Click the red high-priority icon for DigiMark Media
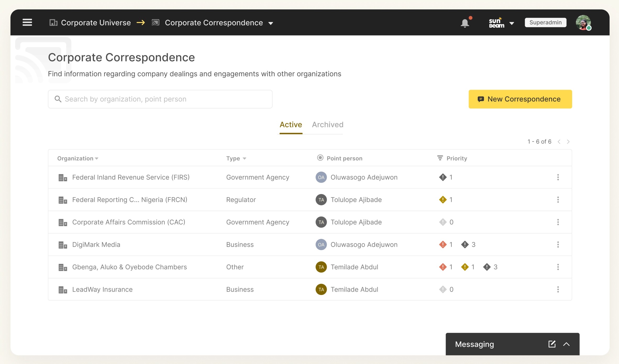Viewport: 619px width, 364px height. (443, 244)
